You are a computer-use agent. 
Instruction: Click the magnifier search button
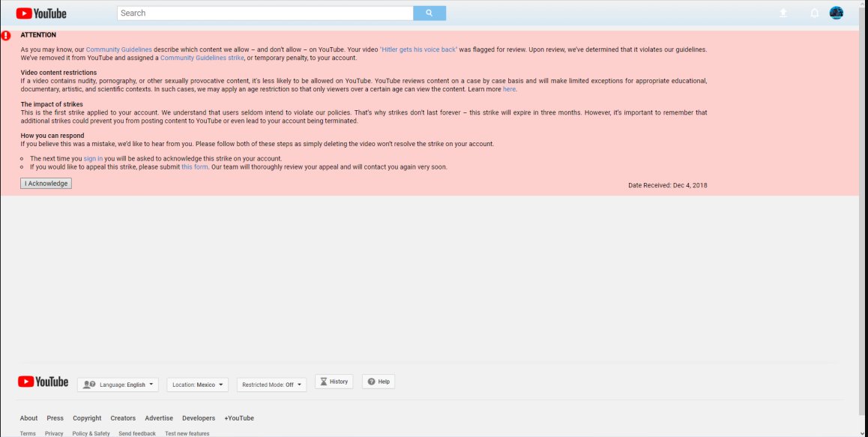click(429, 13)
